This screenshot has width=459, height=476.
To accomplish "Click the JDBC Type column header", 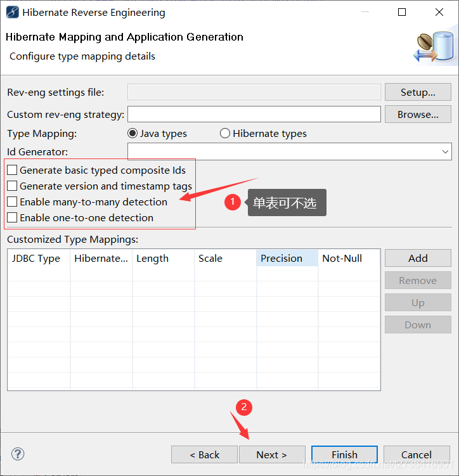I will [x=39, y=259].
